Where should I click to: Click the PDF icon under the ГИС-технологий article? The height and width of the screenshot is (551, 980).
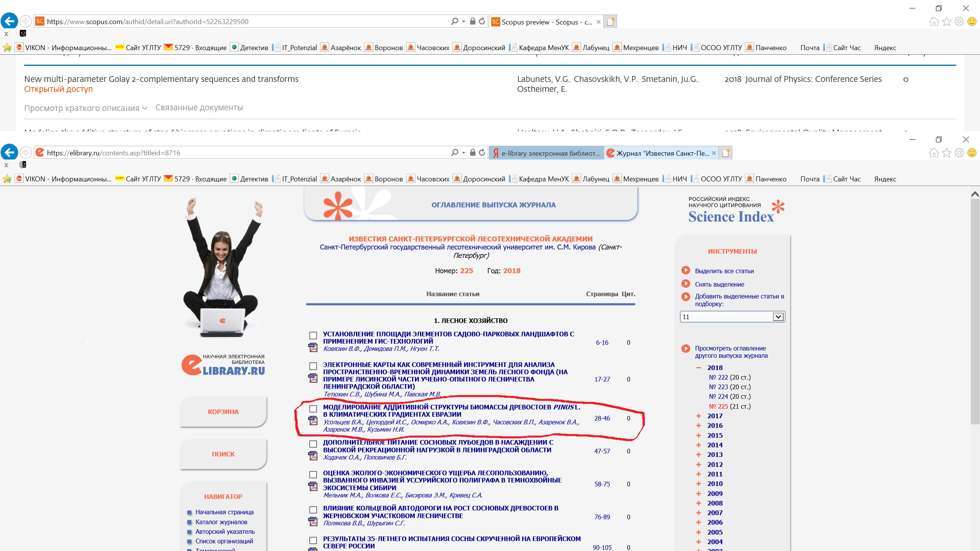[x=313, y=347]
